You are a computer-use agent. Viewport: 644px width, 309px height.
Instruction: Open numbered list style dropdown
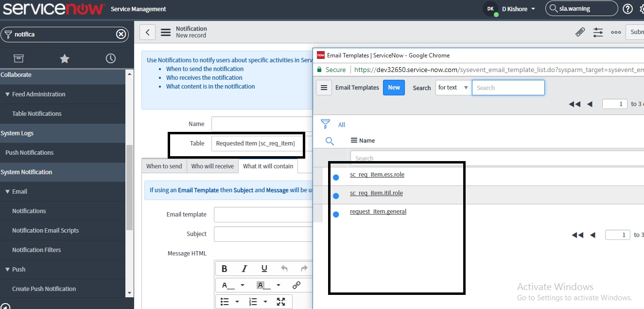point(265,302)
